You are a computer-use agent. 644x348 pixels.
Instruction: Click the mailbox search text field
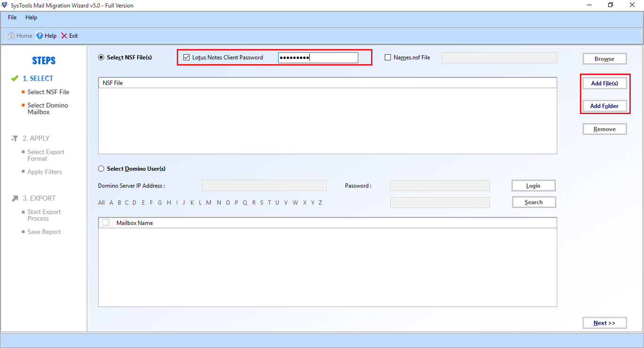coord(440,202)
